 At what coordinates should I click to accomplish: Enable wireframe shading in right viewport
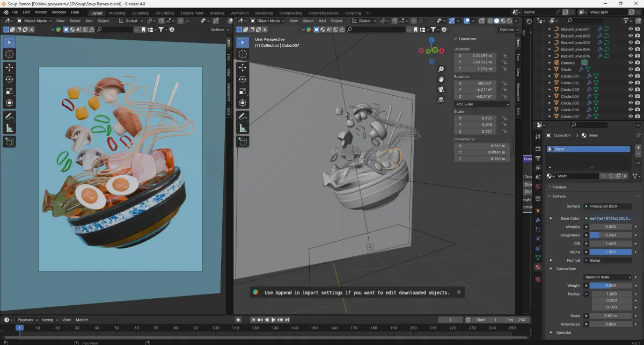[489, 21]
